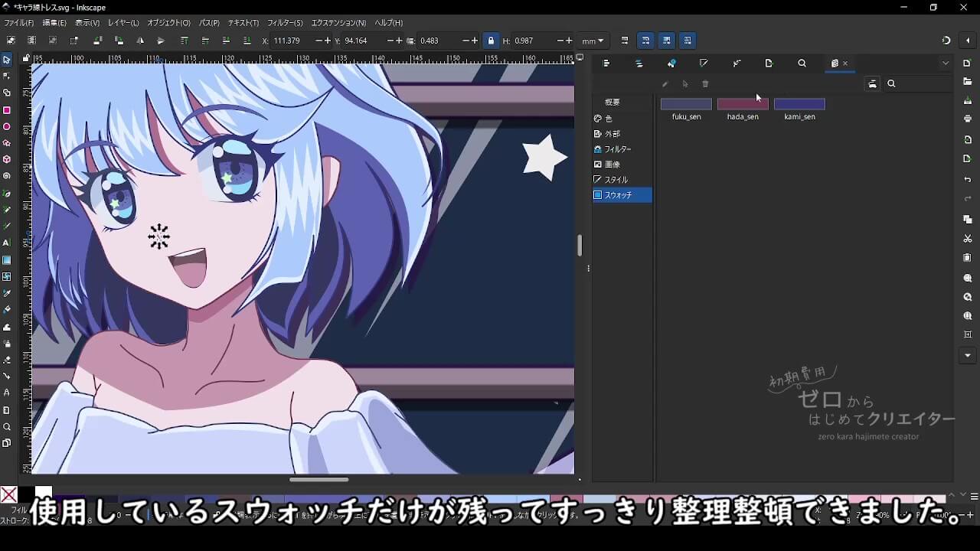Click Print icon in command bar
Image resolution: width=980 pixels, height=551 pixels.
coord(968,119)
